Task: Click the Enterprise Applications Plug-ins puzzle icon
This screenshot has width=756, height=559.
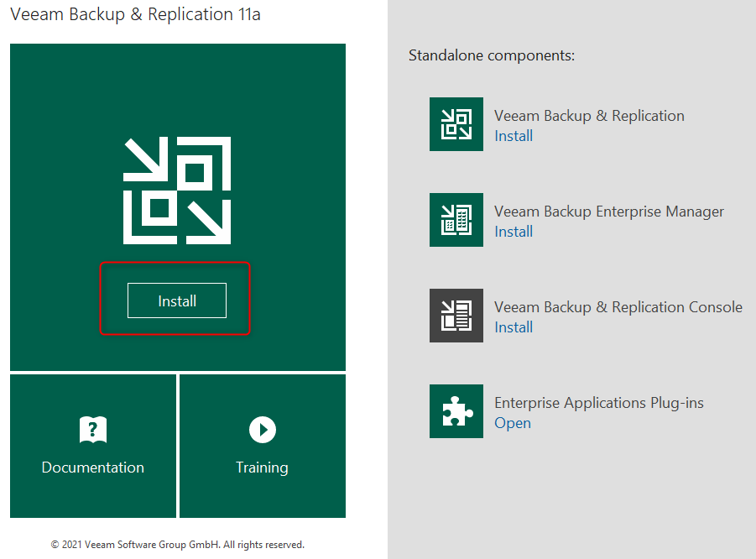Action: 456,411
